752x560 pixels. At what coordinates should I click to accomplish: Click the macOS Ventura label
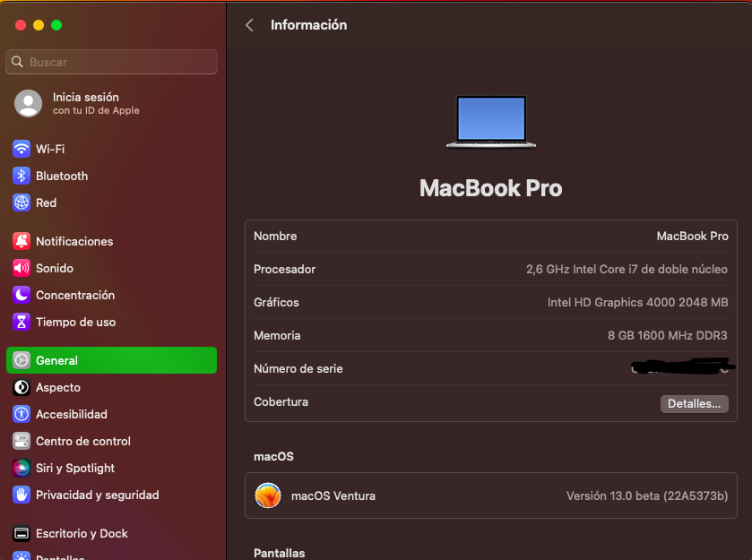coord(333,495)
